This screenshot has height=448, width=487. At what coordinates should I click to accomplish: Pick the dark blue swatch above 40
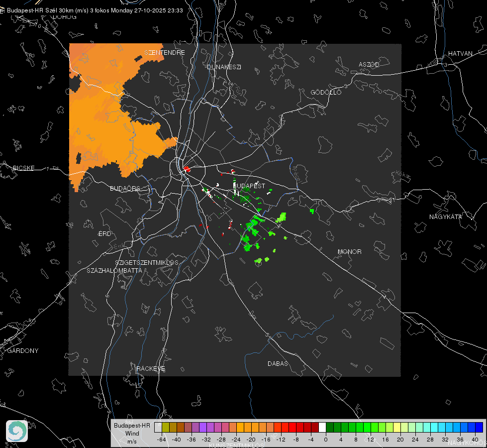479,427
